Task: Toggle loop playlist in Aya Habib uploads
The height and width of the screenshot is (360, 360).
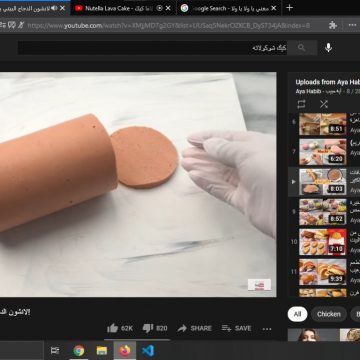Action: (301, 104)
